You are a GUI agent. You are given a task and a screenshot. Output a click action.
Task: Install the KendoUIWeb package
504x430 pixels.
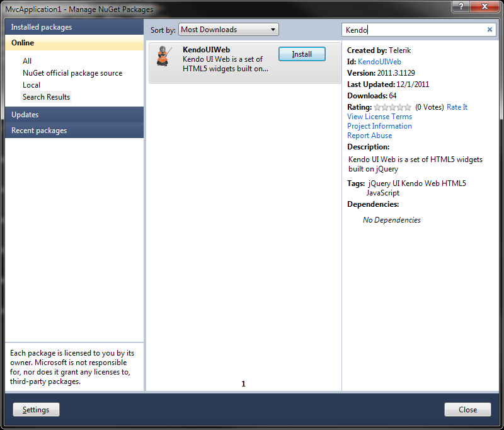302,54
